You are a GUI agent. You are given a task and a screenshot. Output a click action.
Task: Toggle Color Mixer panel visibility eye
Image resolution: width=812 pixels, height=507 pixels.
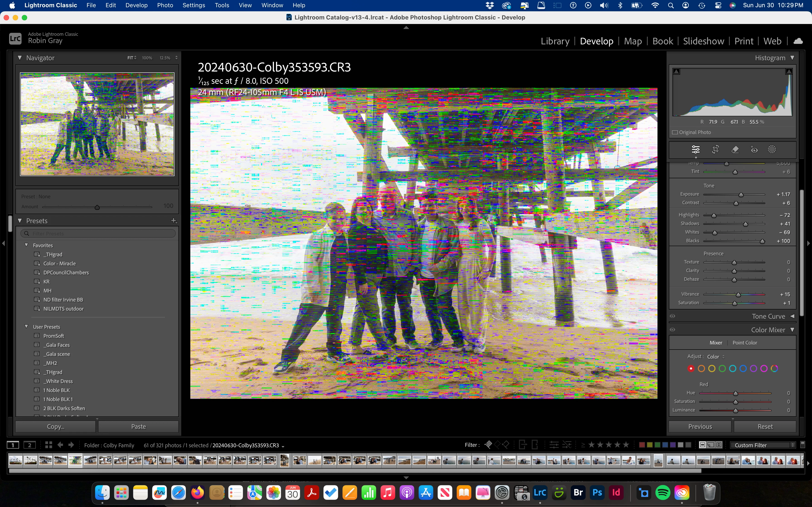(672, 330)
